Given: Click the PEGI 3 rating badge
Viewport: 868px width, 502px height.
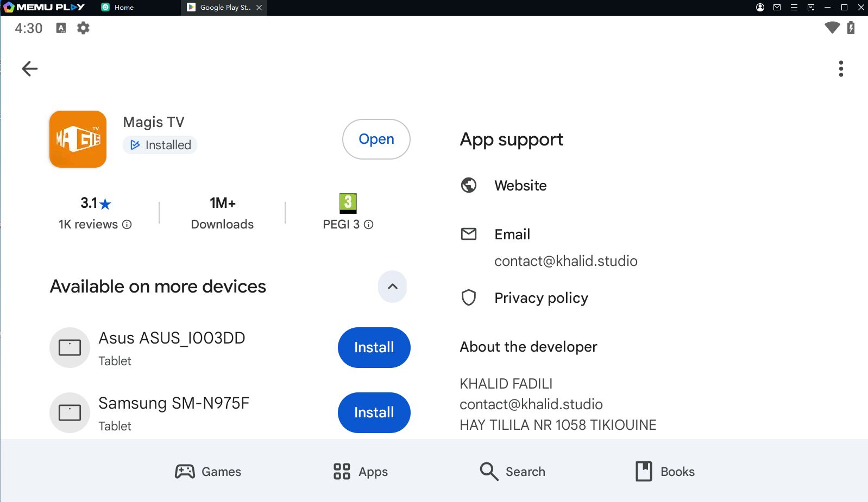Looking at the screenshot, I should [348, 204].
